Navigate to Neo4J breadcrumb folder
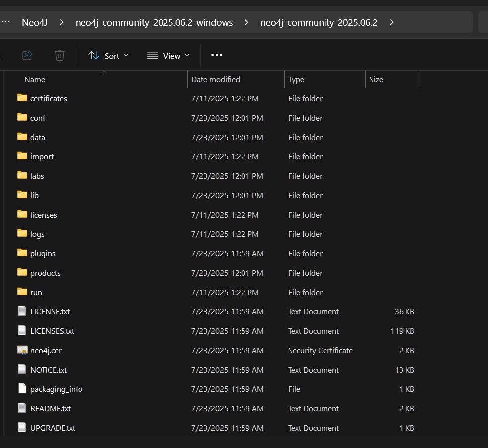Screen dimensions: 488x448 tap(35, 23)
